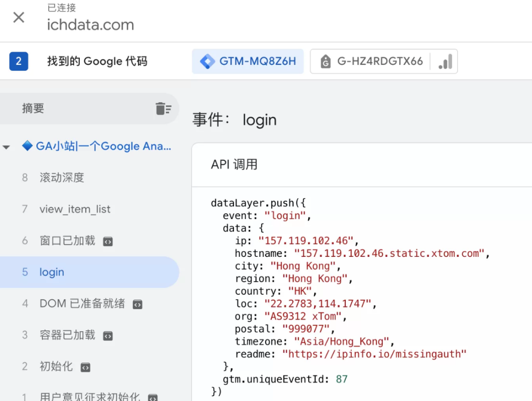Click the postal value "999077"
The height and width of the screenshot is (401, 532).
tap(306, 329)
